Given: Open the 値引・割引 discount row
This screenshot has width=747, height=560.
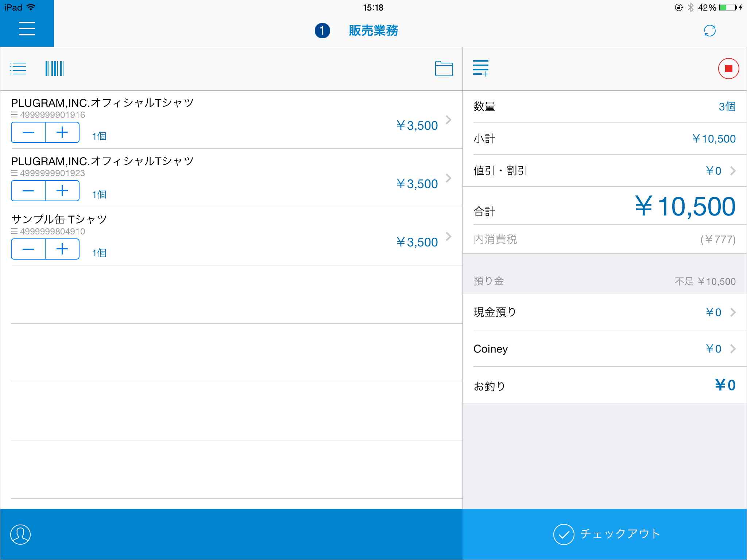Looking at the screenshot, I should pos(605,171).
